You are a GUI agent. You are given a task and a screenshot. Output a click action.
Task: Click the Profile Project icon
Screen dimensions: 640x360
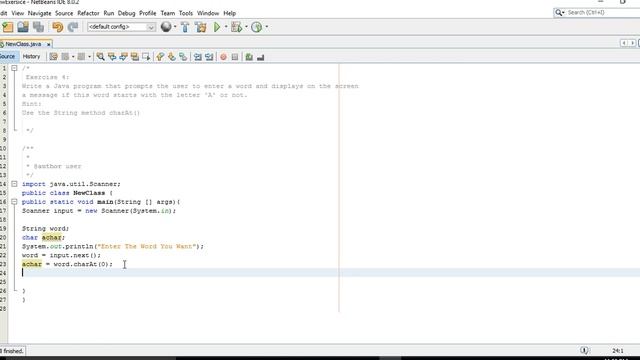[x=256, y=27]
